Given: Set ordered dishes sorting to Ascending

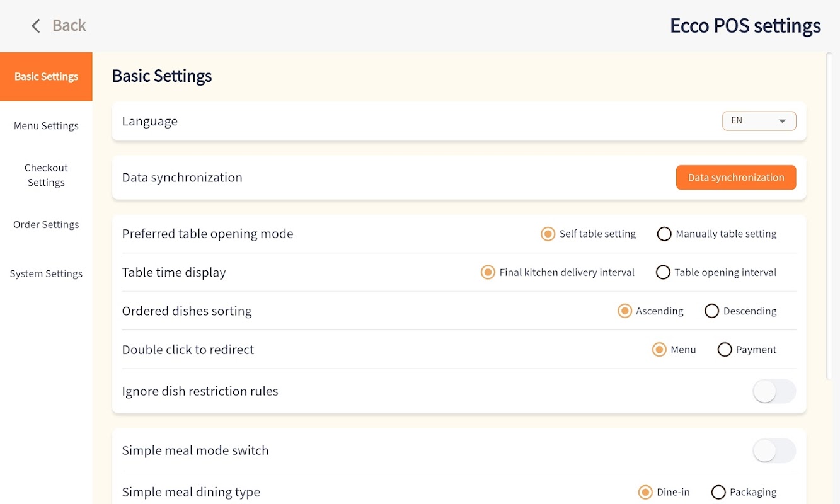Looking at the screenshot, I should (x=624, y=311).
